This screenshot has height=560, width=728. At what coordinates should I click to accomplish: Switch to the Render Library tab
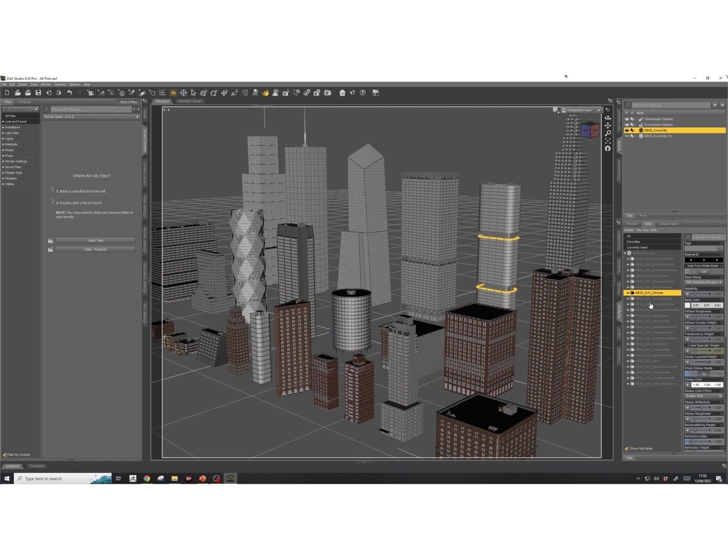tap(190, 101)
